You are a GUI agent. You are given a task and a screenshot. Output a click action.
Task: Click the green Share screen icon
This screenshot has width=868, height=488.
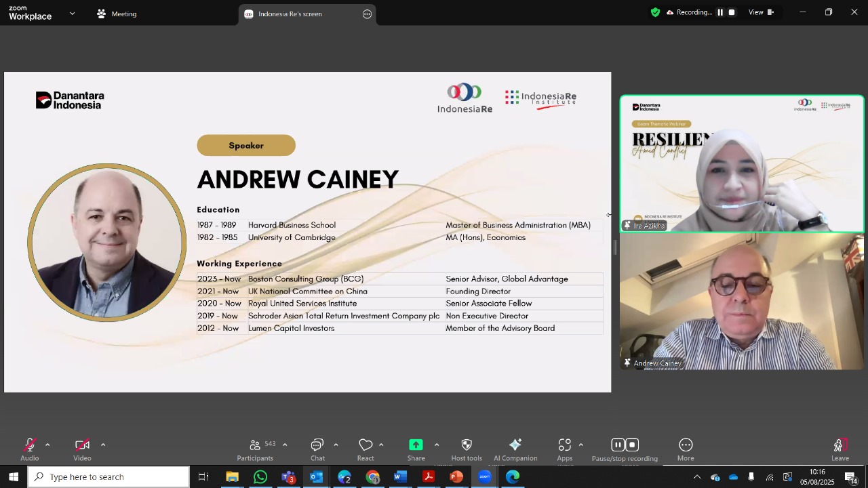click(x=416, y=445)
